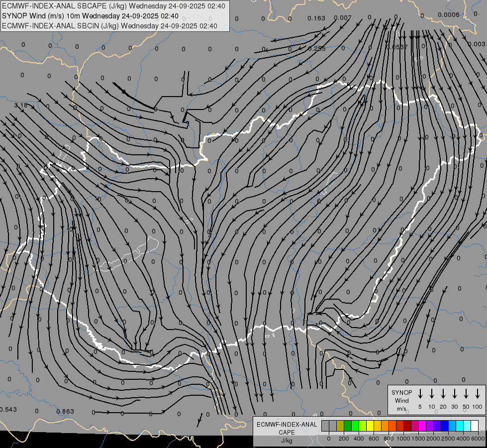Pick the bright magenta CAPE swatch

[x=423, y=426]
